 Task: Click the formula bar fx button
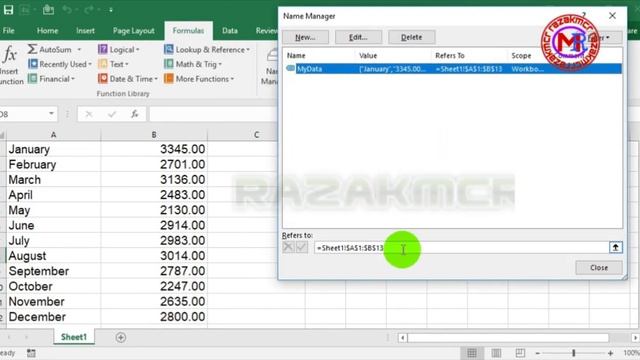(135, 114)
